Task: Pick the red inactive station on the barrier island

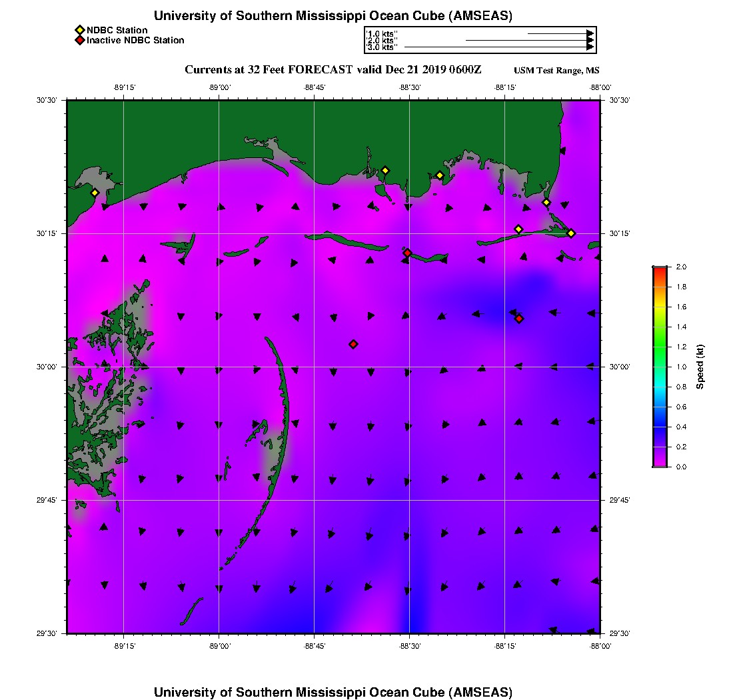Action: [x=407, y=253]
